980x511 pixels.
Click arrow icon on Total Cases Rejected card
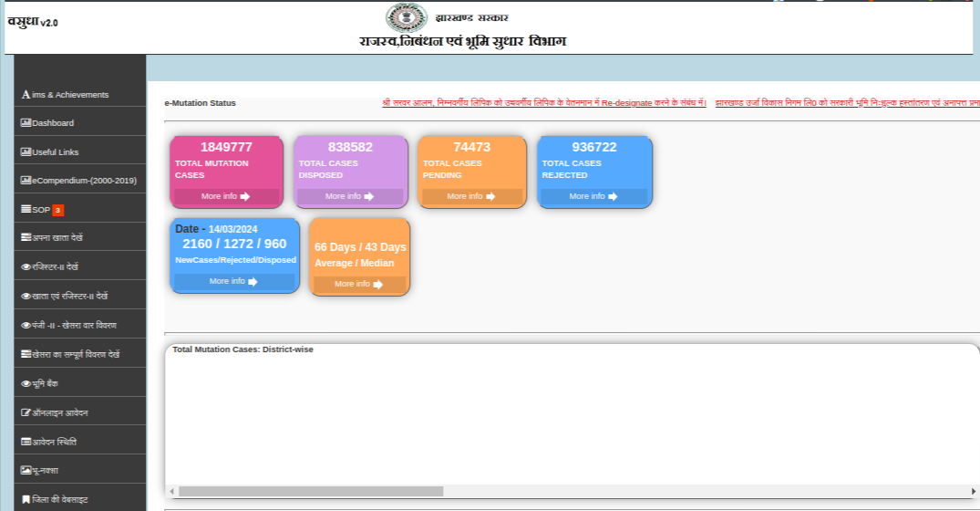click(x=613, y=196)
